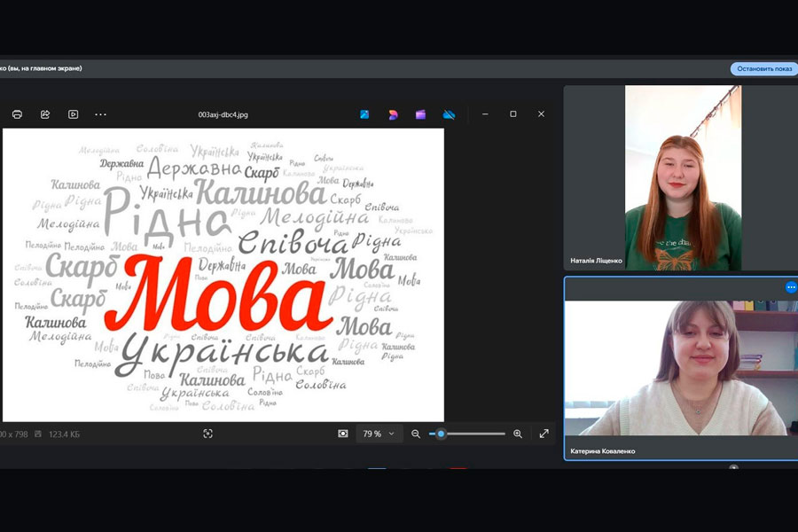Image resolution: width=798 pixels, height=532 pixels.
Task: Click the fit-to-window icon beside zoom percent
Action: 343,434
